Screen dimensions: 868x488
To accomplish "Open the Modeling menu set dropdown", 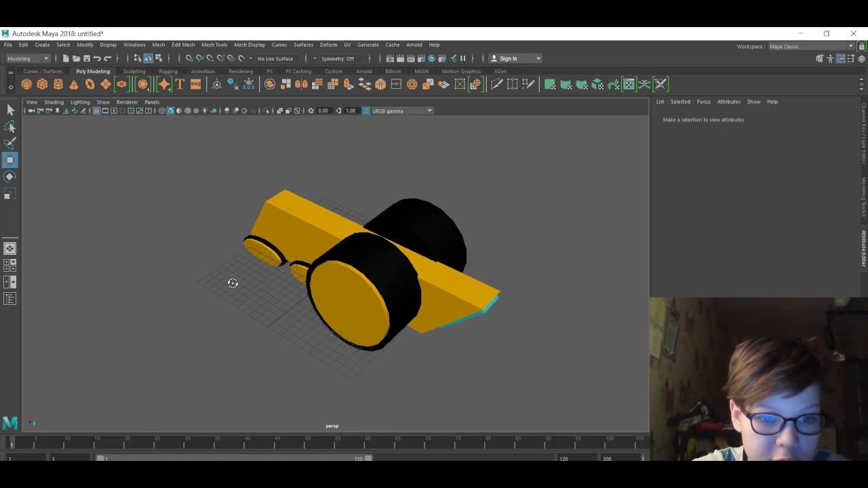I will click(27, 58).
